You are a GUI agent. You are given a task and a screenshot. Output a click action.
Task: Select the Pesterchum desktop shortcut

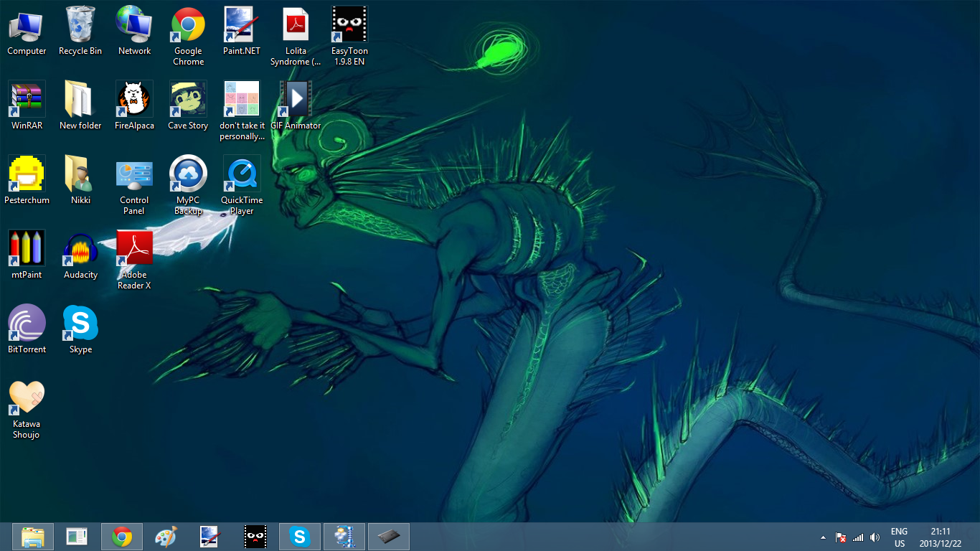click(27, 180)
